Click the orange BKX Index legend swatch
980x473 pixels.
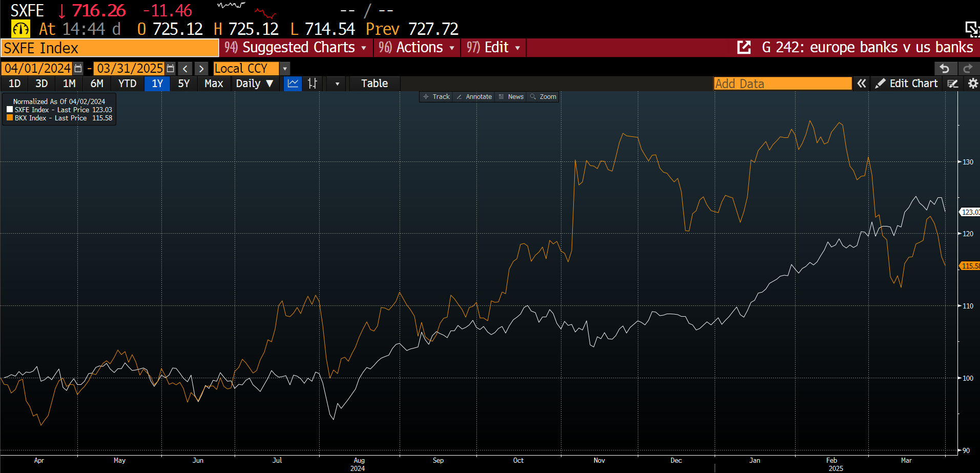pos(10,118)
